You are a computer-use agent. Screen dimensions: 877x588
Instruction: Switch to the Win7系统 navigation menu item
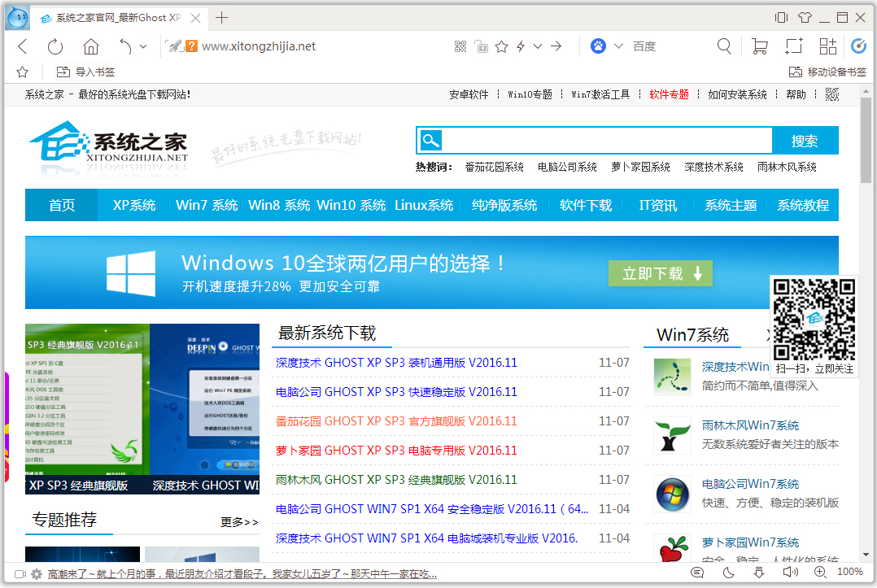click(206, 206)
